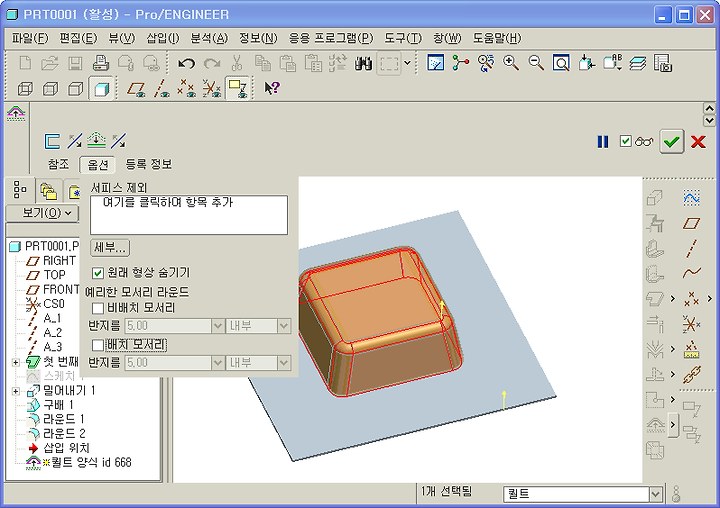The height and width of the screenshot is (508, 720).
Task: Select the Shading display icon
Action: coord(101,88)
